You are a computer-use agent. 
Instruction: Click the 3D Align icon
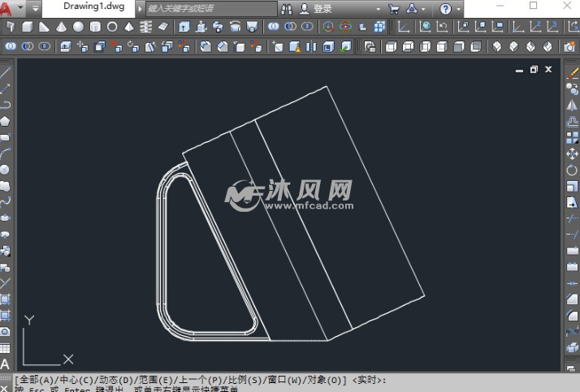362,27
